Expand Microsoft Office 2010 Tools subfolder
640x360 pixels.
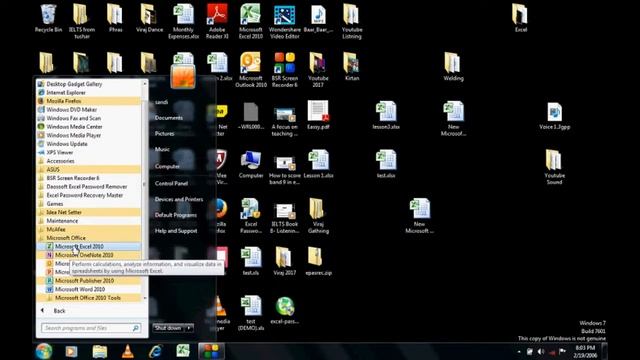[x=89, y=298]
